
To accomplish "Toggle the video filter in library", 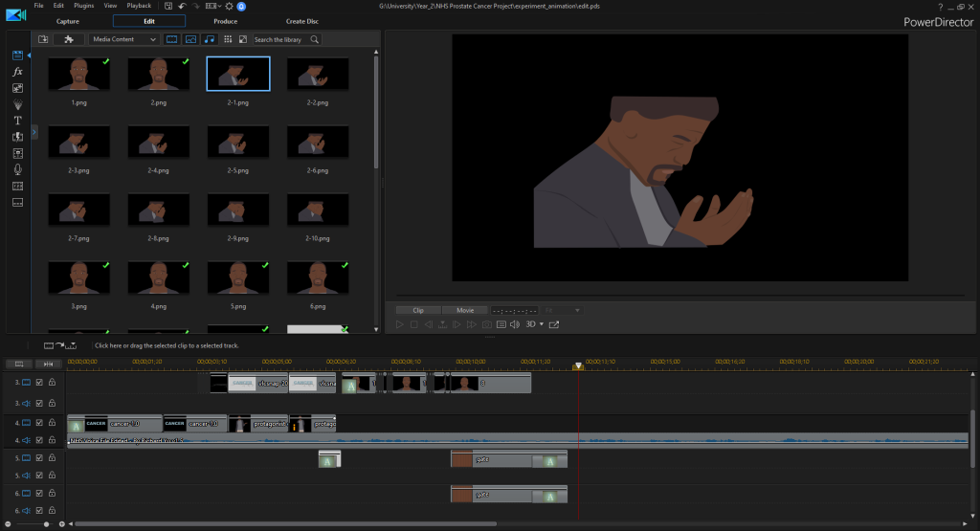I will [171, 39].
